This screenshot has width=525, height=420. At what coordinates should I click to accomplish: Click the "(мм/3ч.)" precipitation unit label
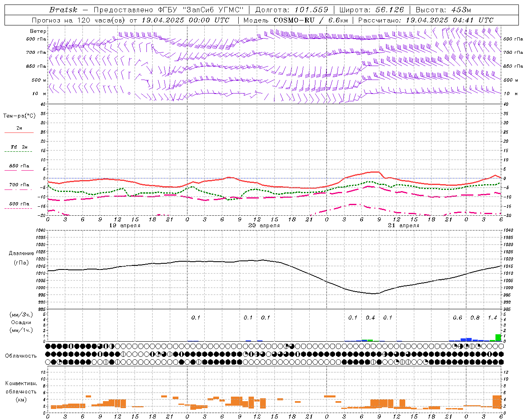click(x=21, y=315)
